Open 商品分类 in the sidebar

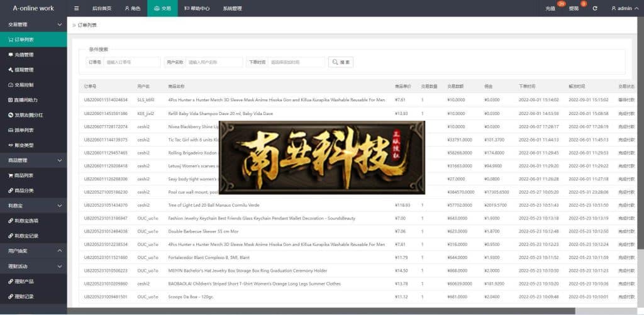(x=33, y=191)
